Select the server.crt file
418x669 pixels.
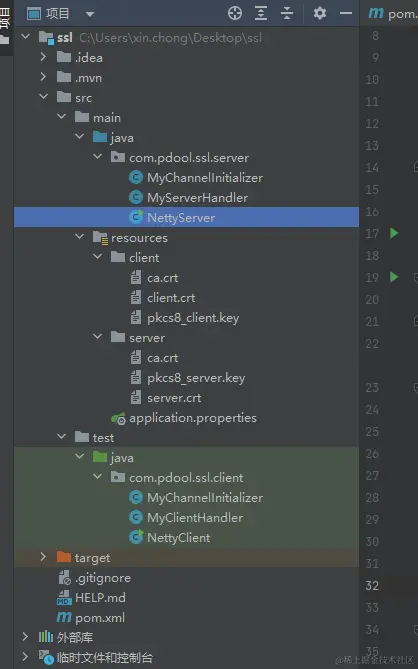pyautogui.click(x=174, y=398)
